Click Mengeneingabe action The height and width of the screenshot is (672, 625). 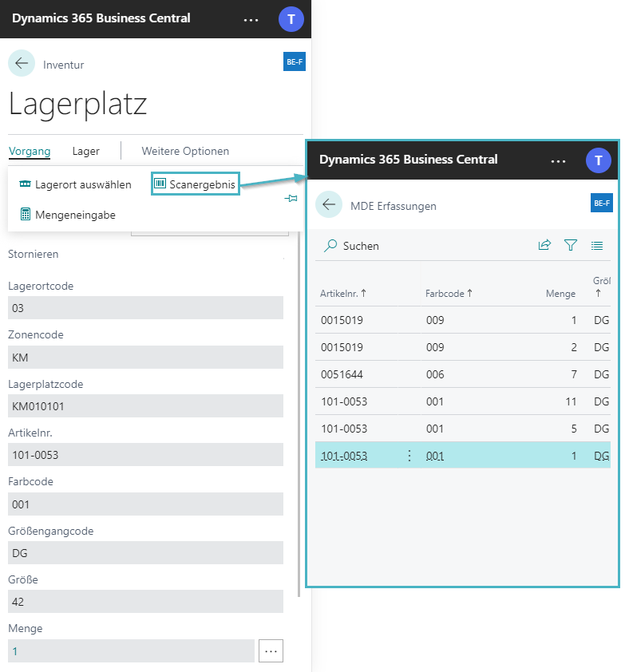pyautogui.click(x=68, y=214)
